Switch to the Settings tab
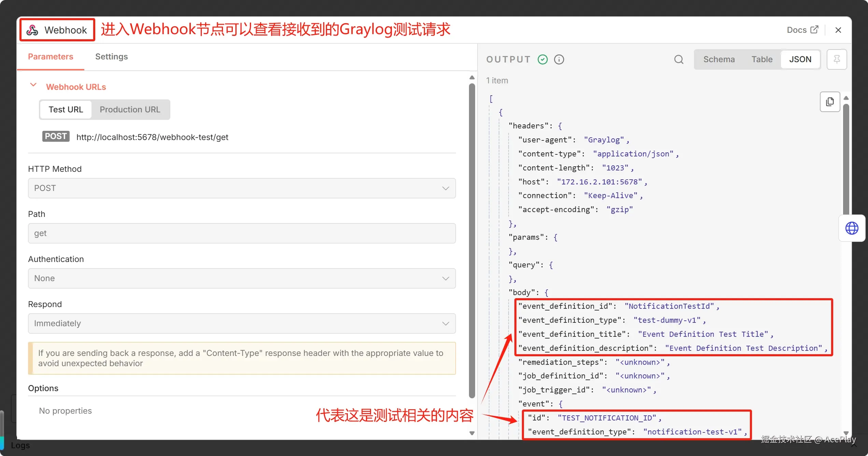The width and height of the screenshot is (868, 456). (x=111, y=57)
